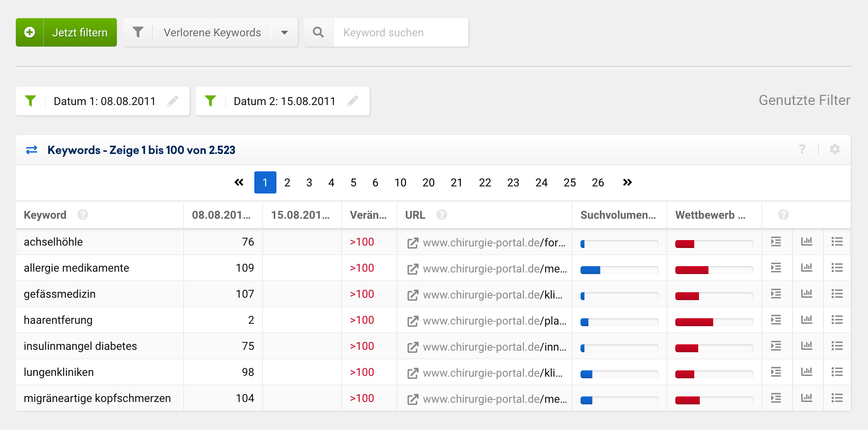Show the bar chart for achselhöhle
Image resolution: width=868 pixels, height=430 pixels.
807,242
